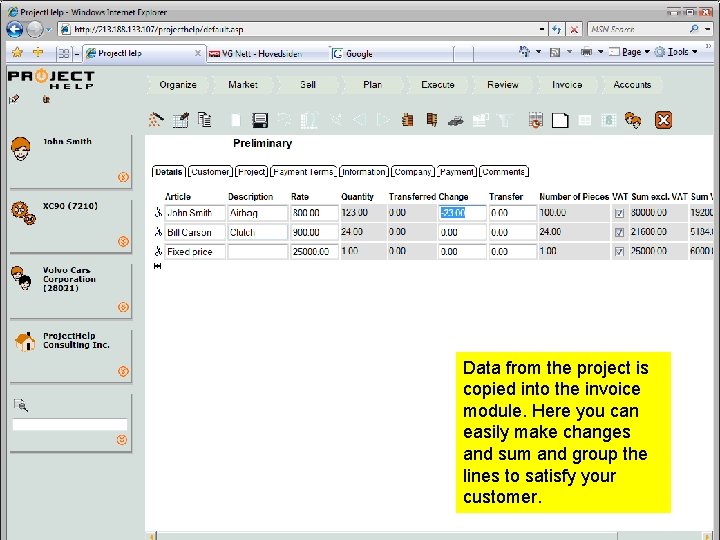
Task: Expand the John Smith sidebar panel arrow
Action: [x=123, y=177]
